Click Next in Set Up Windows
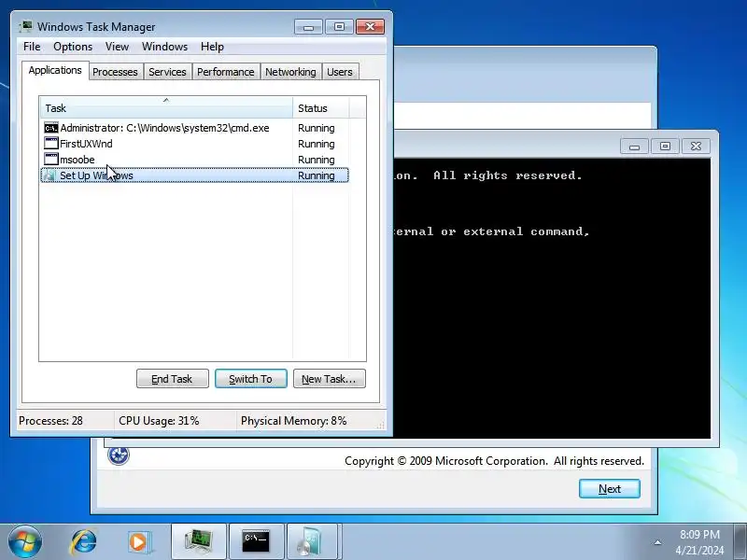 click(x=610, y=488)
